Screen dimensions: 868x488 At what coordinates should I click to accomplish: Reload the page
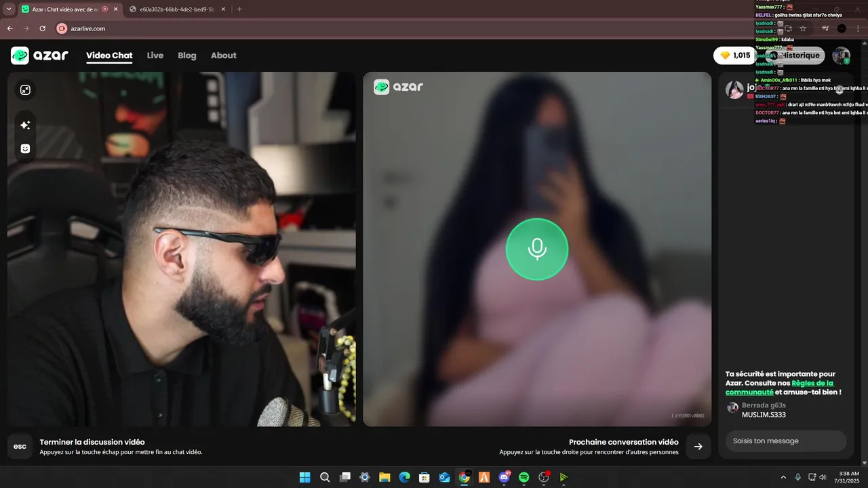coord(43,28)
